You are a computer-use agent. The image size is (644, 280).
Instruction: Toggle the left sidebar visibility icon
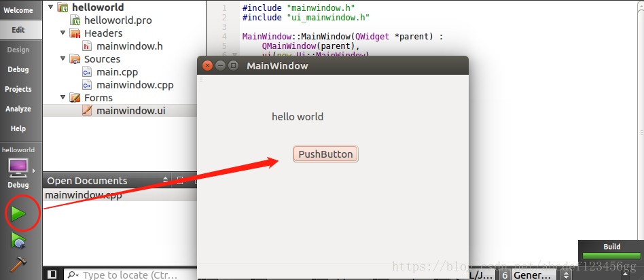coord(52,275)
